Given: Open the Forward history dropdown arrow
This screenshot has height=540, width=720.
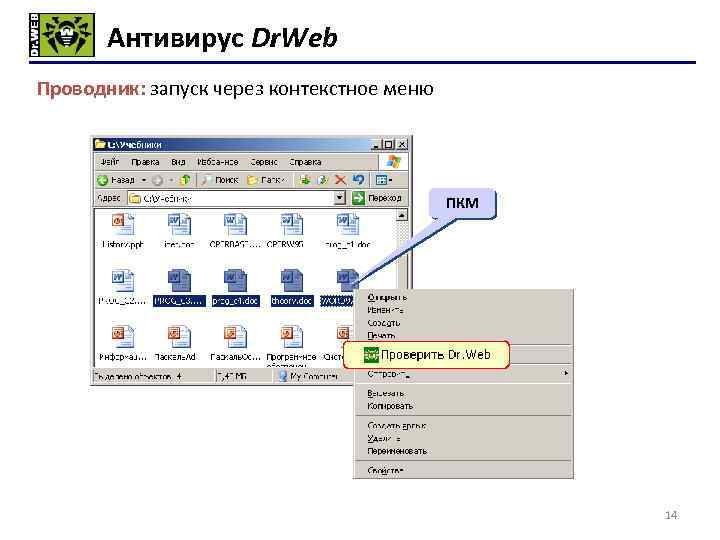Looking at the screenshot, I should [171, 180].
